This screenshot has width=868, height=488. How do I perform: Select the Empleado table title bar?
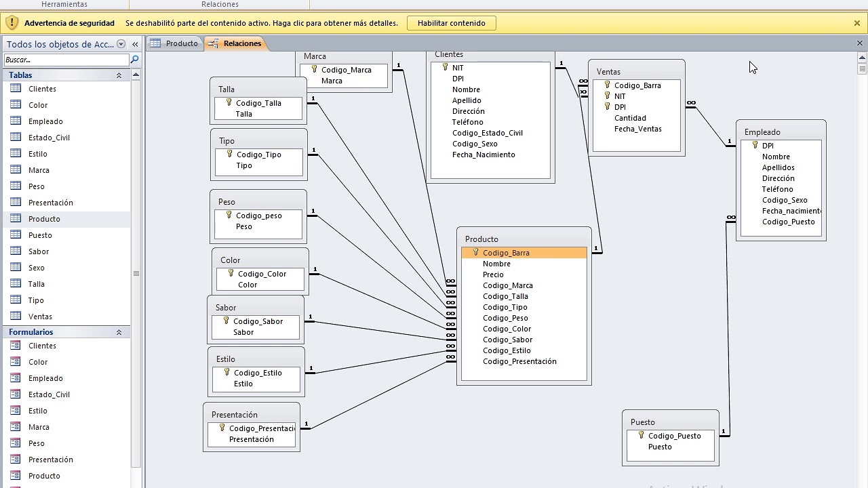click(x=781, y=132)
